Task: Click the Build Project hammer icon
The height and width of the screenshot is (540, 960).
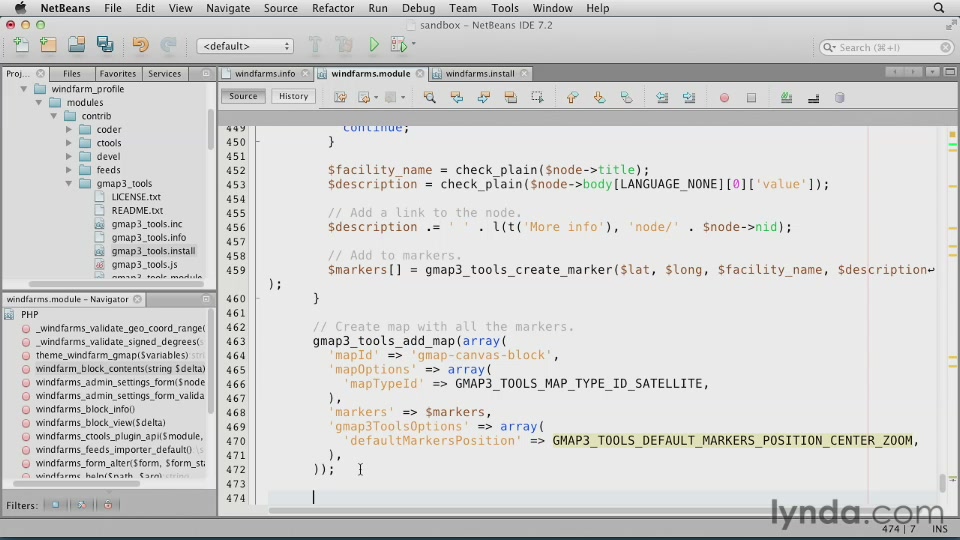Action: [x=315, y=45]
